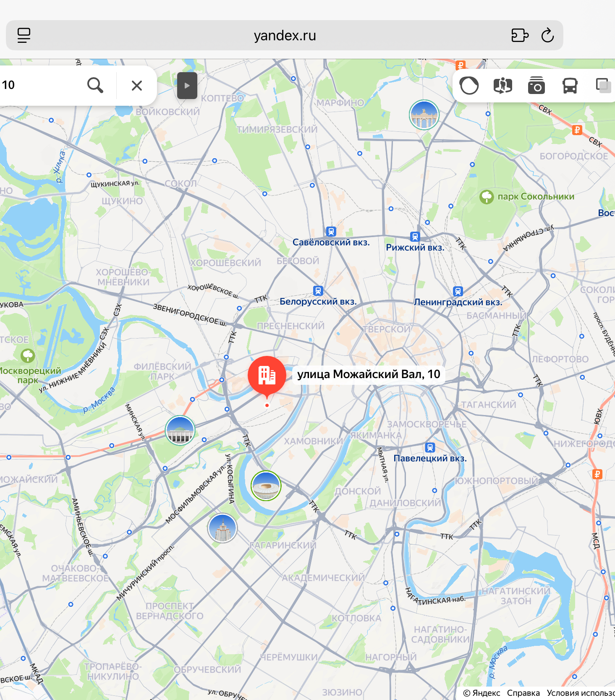Enable street panoramas layer icon
This screenshot has width=615, height=700.
502,86
